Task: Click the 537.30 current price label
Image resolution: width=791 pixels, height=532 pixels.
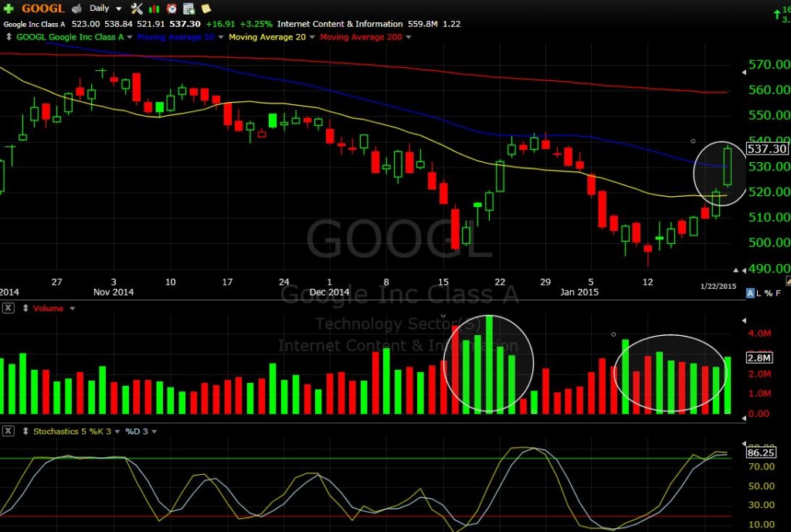Action: [x=767, y=149]
